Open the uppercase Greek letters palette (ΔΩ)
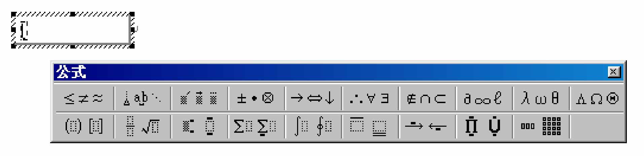Viewport: 644px width, 156px height. 597,98
